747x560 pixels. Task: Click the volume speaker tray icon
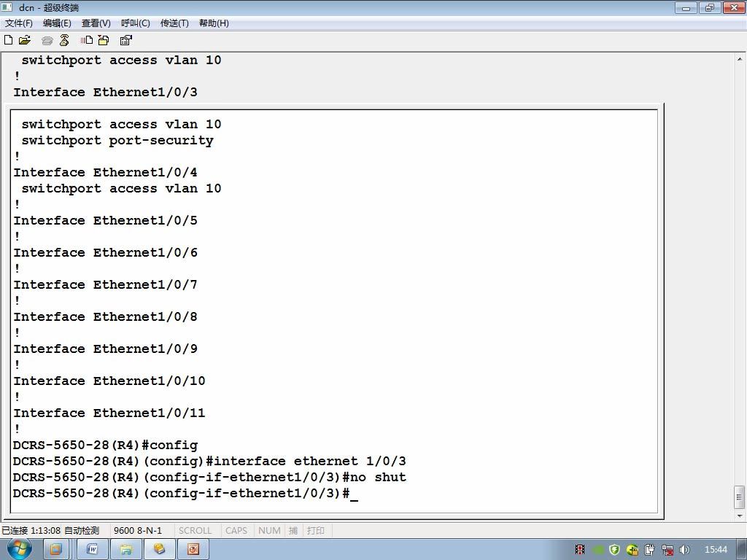(684, 550)
